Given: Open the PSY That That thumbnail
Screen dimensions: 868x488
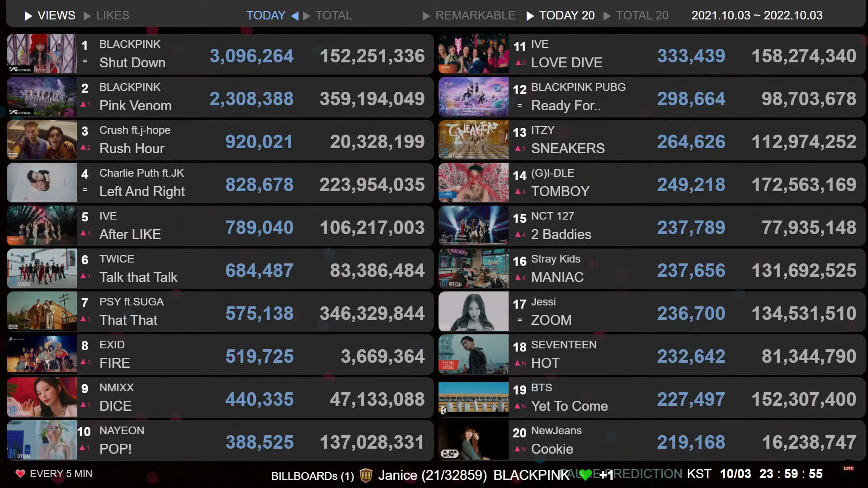Looking at the screenshot, I should click(42, 311).
